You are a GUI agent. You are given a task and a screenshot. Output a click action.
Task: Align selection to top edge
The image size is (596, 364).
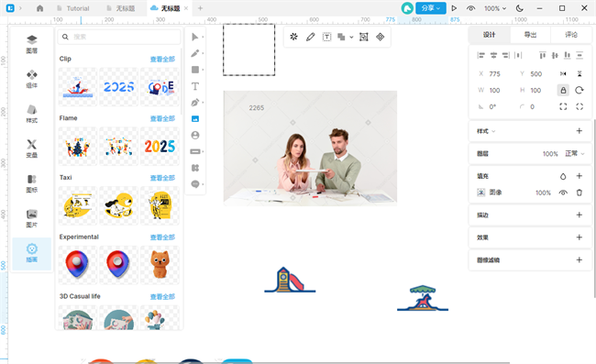tap(543, 56)
